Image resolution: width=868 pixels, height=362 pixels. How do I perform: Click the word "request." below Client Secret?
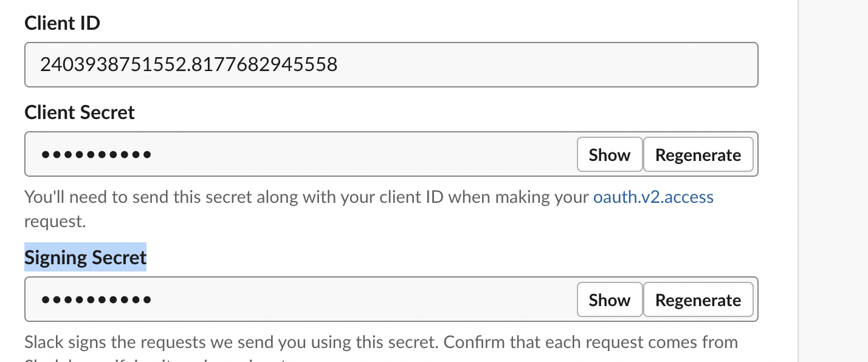[55, 221]
